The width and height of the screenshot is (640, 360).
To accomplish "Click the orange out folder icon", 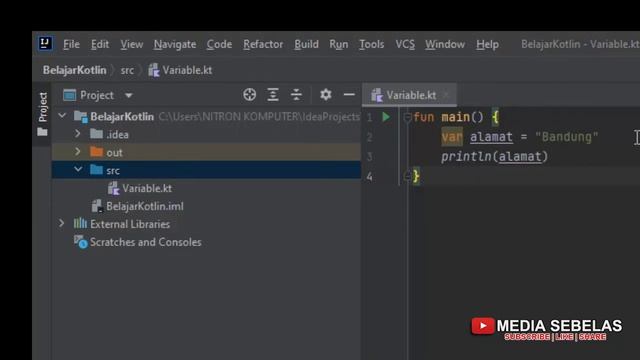I will tap(96, 152).
